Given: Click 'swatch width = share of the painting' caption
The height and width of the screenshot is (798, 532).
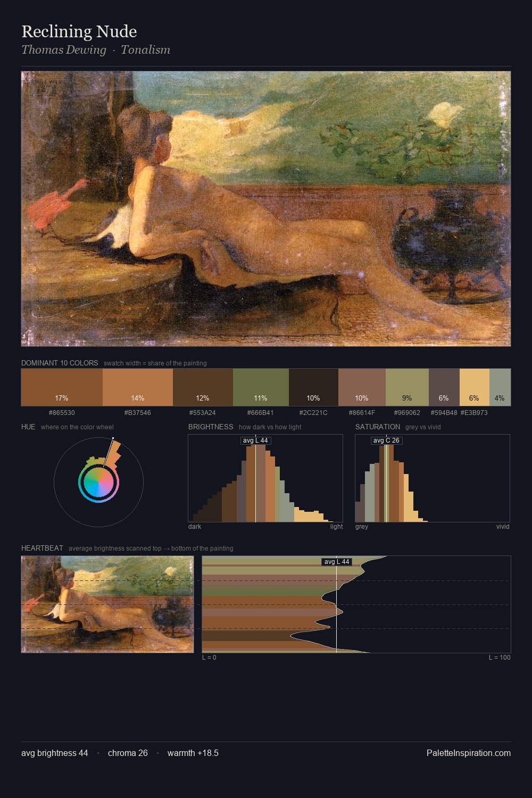Looking at the screenshot, I should 155,363.
